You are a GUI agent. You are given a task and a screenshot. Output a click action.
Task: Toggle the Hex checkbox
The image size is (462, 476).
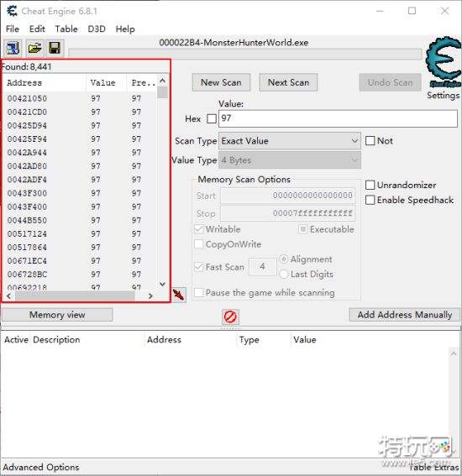tap(212, 118)
